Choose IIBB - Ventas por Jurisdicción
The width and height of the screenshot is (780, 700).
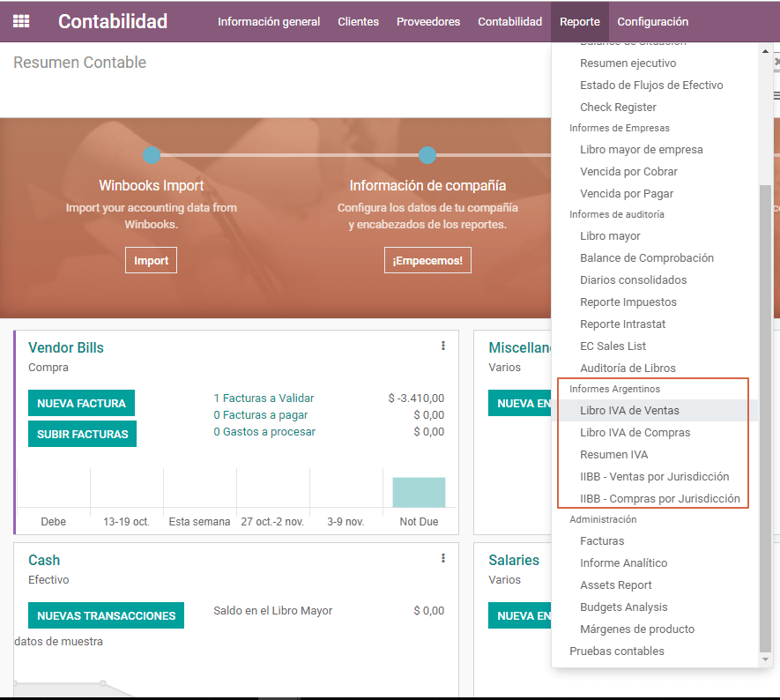coord(654,477)
